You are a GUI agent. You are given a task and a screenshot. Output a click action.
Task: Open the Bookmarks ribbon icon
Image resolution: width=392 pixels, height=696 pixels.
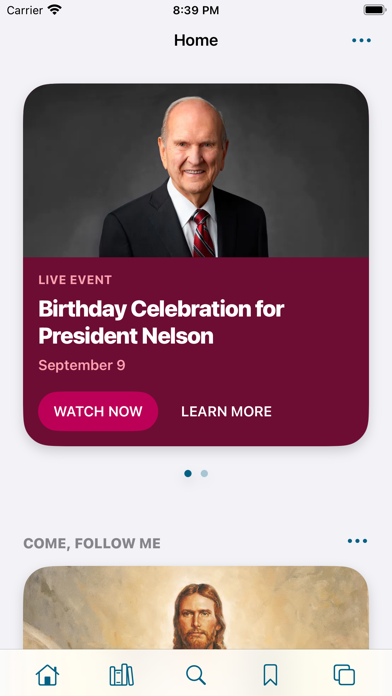coord(270,675)
